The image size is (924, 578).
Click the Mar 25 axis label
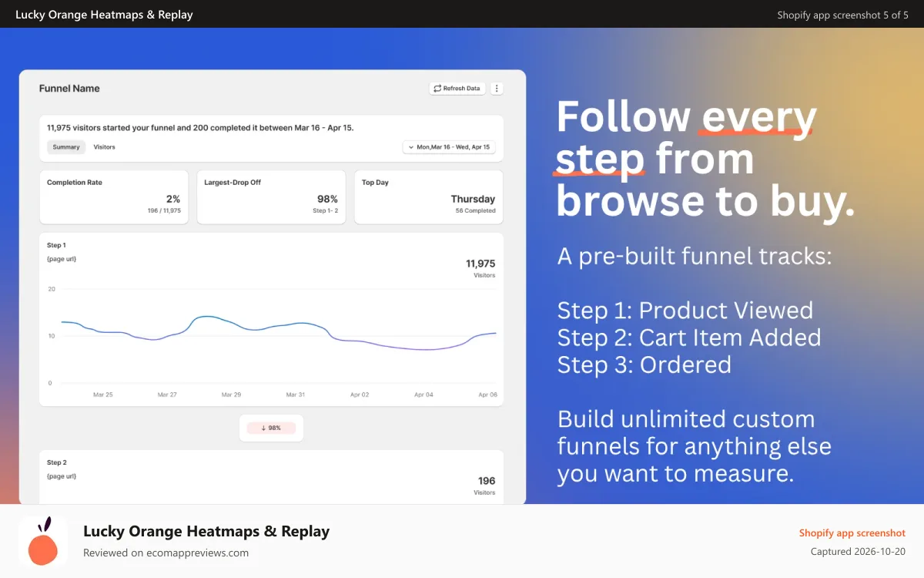pos(103,395)
